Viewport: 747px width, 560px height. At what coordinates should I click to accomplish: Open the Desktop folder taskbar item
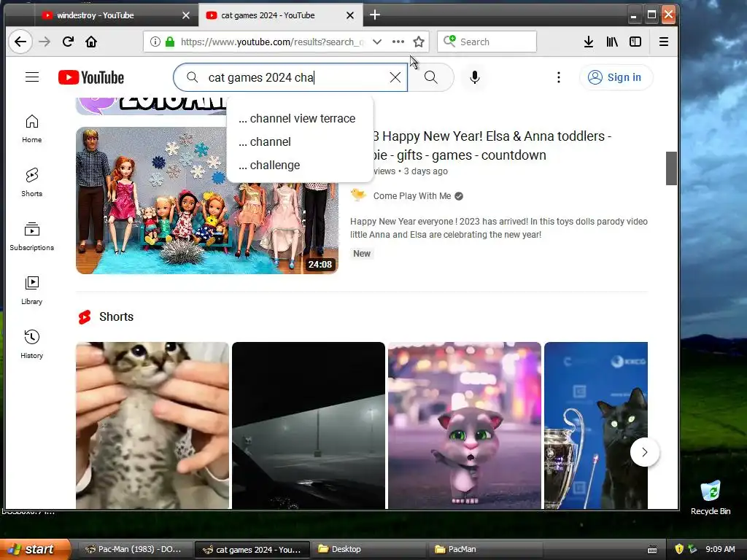[368, 549]
